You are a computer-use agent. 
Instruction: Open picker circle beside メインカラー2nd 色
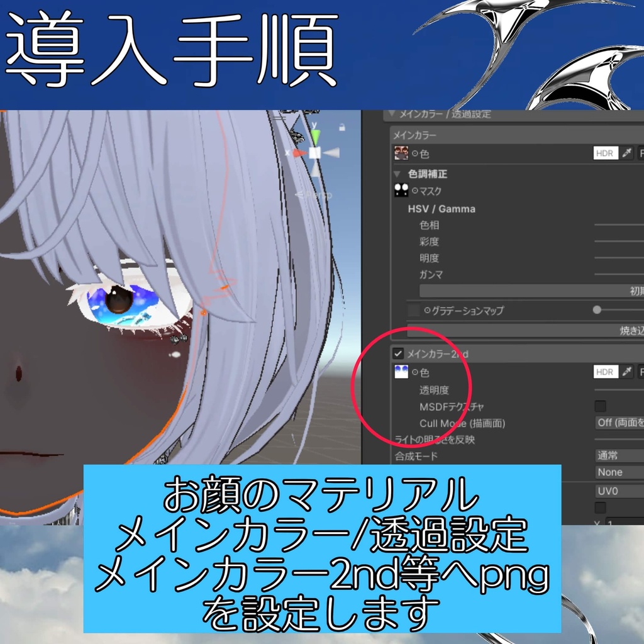(415, 372)
